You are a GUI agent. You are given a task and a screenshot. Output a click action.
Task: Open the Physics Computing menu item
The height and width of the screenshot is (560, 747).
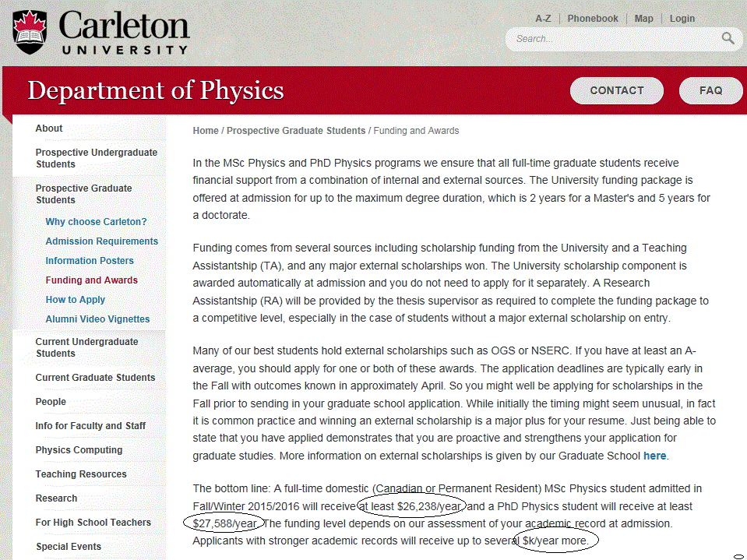coord(79,450)
